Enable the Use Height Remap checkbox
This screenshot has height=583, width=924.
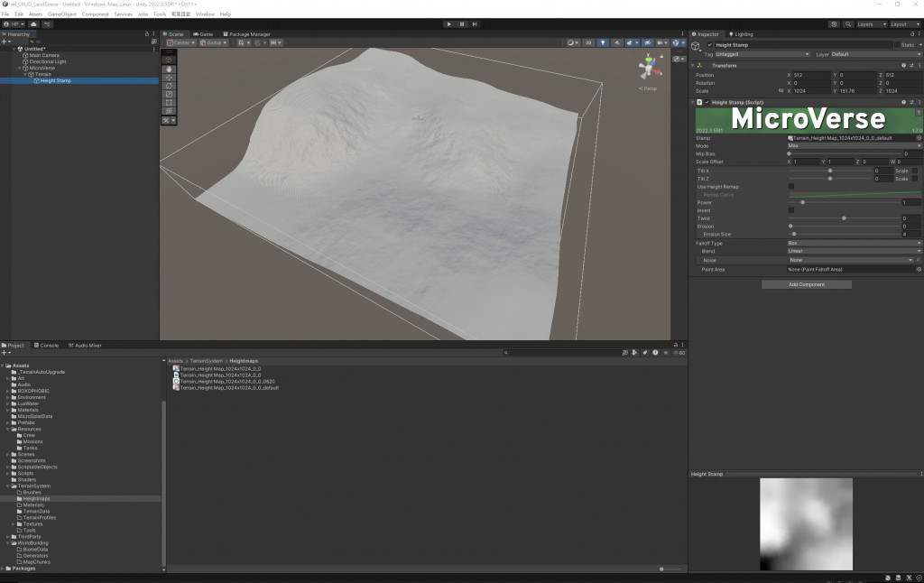[791, 187]
